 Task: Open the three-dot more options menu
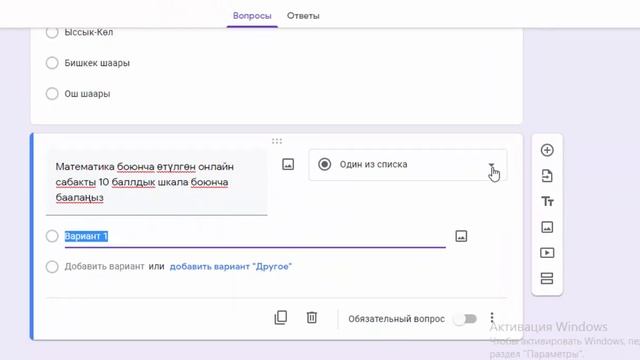492,318
